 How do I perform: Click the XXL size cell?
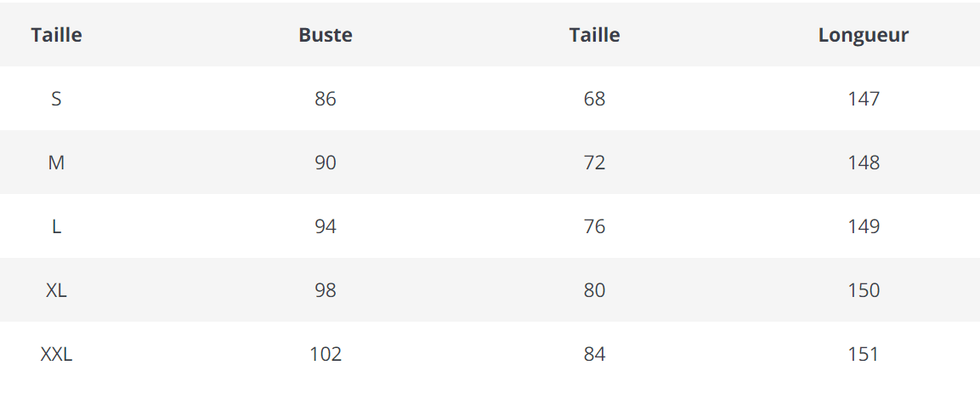[x=56, y=354]
